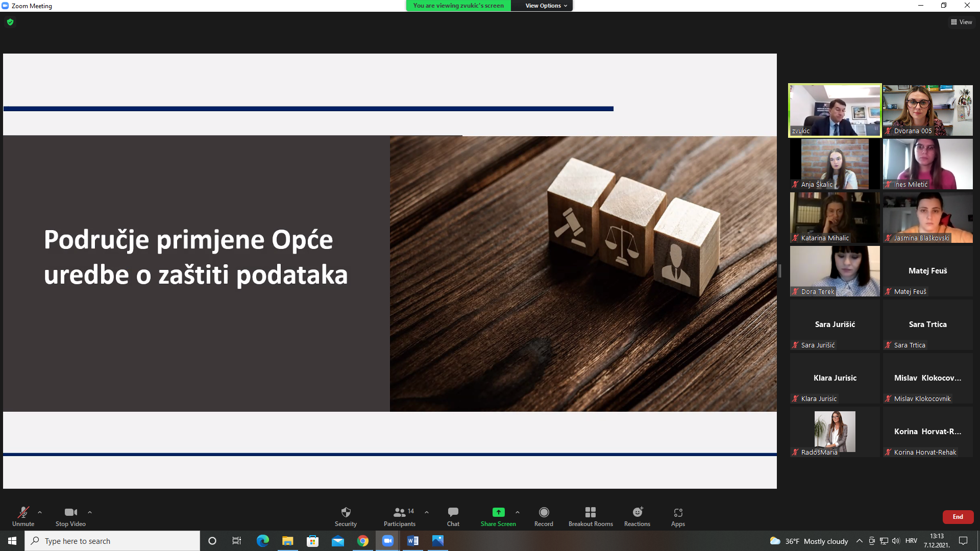Click the volume speaker tray icon
Viewport: 980px width, 551px height.
(896, 541)
